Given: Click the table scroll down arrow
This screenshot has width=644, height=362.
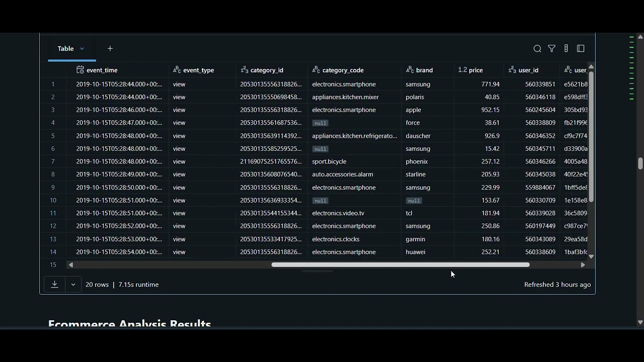Looking at the screenshot, I should (x=591, y=257).
